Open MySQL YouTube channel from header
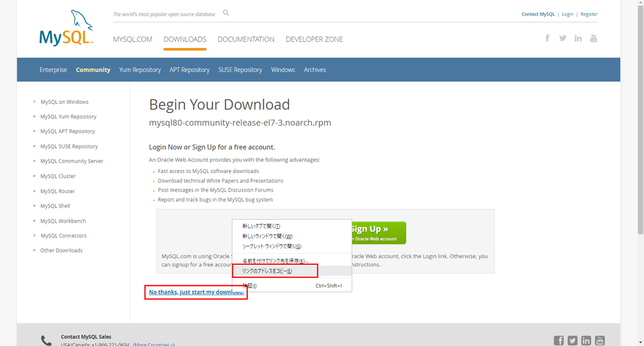 tap(593, 38)
